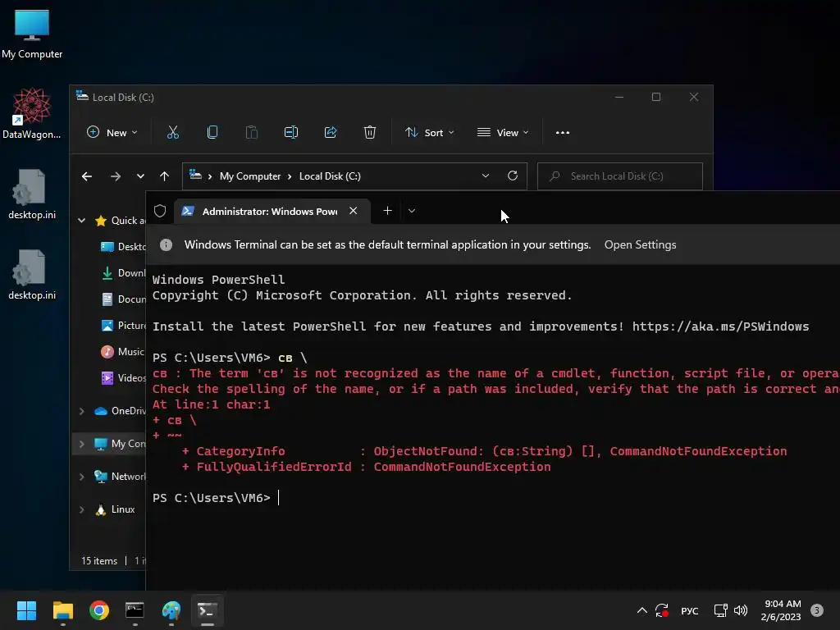Click My Computer in the address breadcrumb

tap(250, 176)
